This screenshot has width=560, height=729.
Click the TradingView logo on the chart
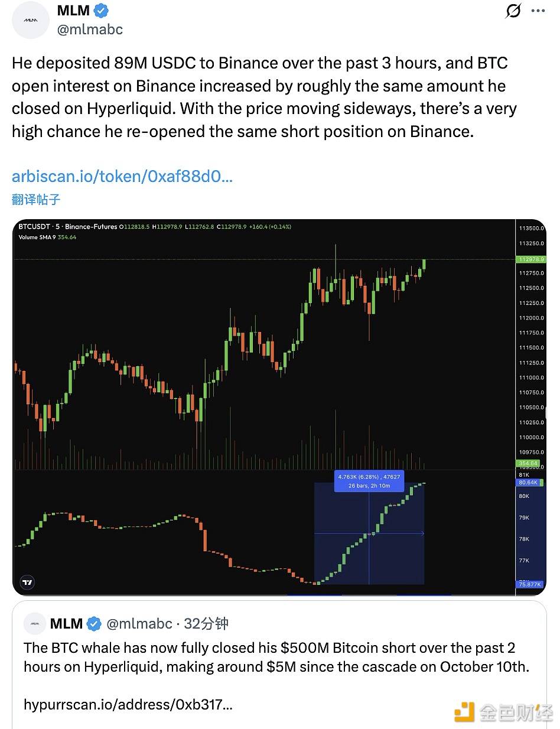[x=27, y=582]
